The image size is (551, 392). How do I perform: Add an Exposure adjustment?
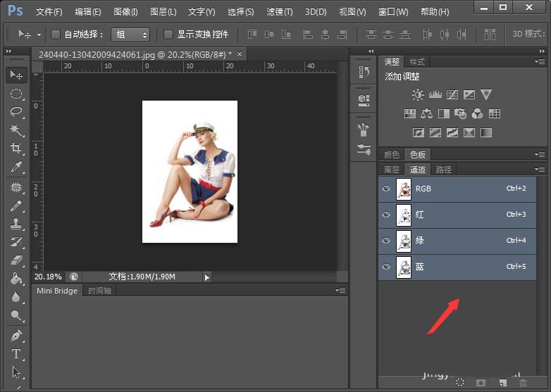pos(469,94)
